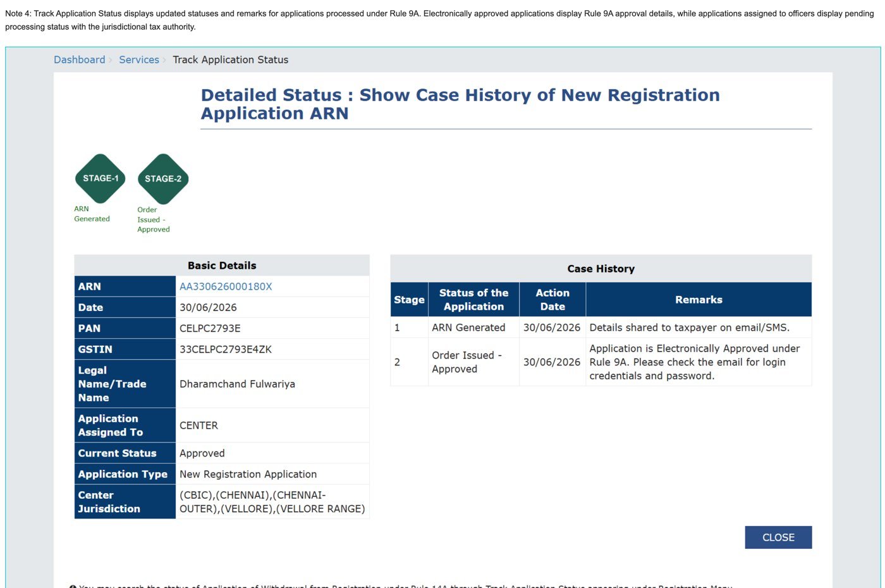Click the Action Date cell for stage 2
The width and height of the screenshot is (885, 588).
point(552,362)
